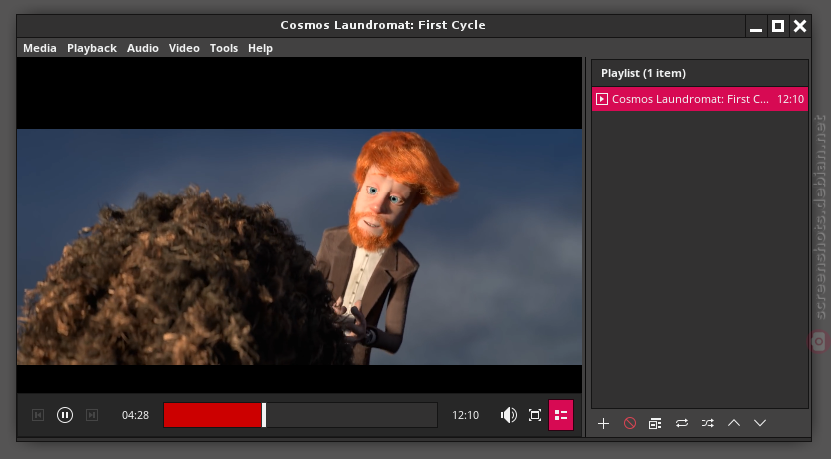Screen dimensions: 831x459
Task: Enter fullscreen mode
Action: [535, 415]
